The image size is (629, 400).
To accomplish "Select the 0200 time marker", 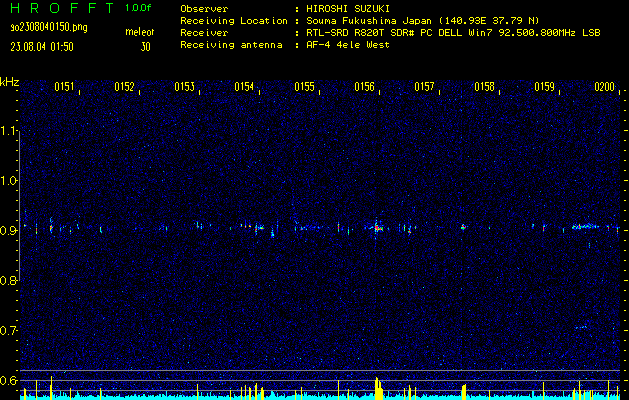I will (x=604, y=87).
